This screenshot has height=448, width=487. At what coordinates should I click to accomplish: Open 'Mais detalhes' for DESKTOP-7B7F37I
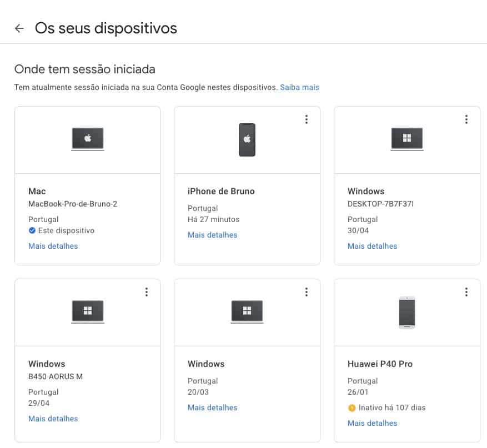point(373,246)
